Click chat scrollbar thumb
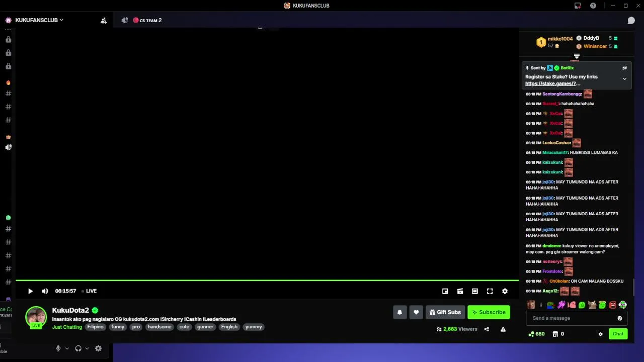 [x=633, y=288]
